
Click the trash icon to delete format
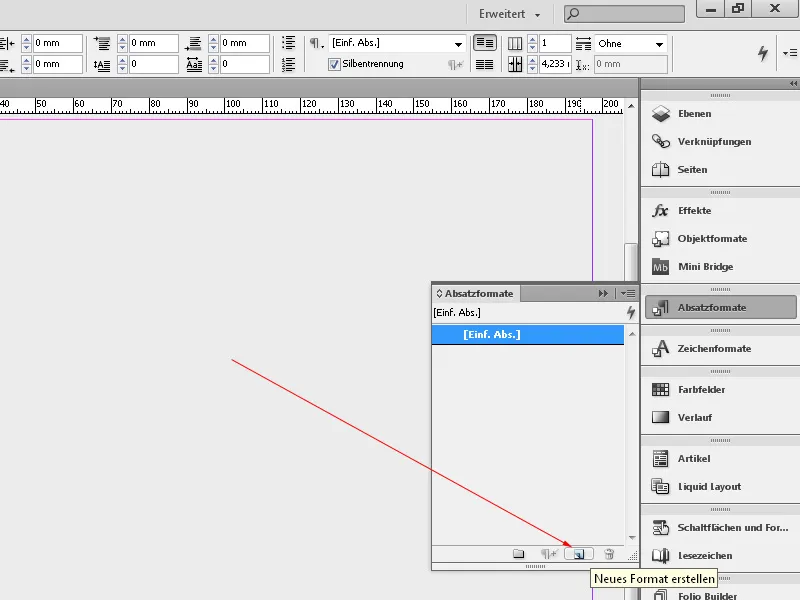[609, 554]
